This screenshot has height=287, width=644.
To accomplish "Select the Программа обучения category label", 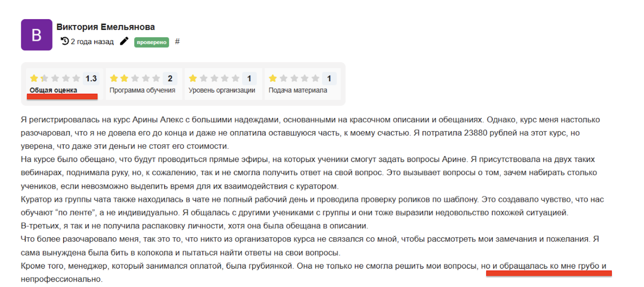I will tap(142, 90).
